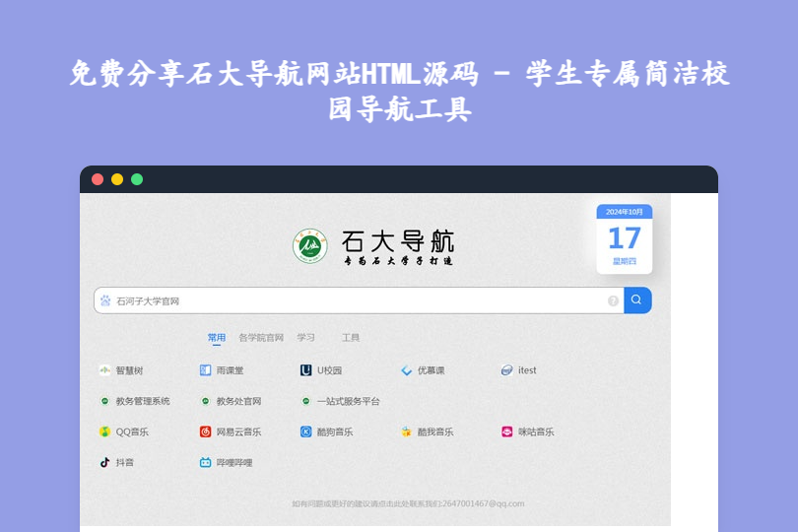This screenshot has height=532, width=798.
Task: Open the 哔哩哔哩 icon
Action: [205, 462]
